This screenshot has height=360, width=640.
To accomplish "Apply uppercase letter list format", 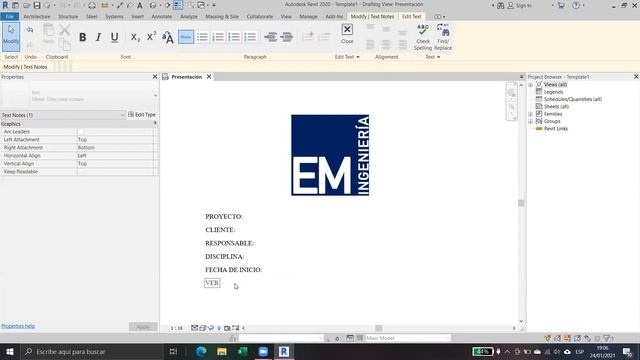I will (x=250, y=37).
